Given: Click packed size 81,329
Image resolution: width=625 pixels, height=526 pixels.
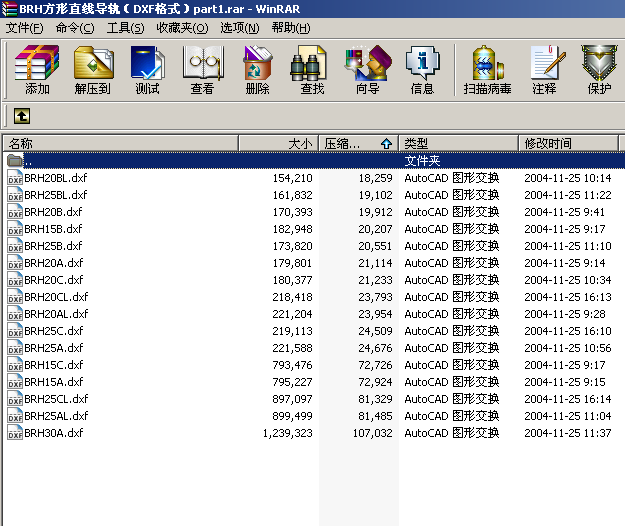Looking at the screenshot, I should click(375, 399).
